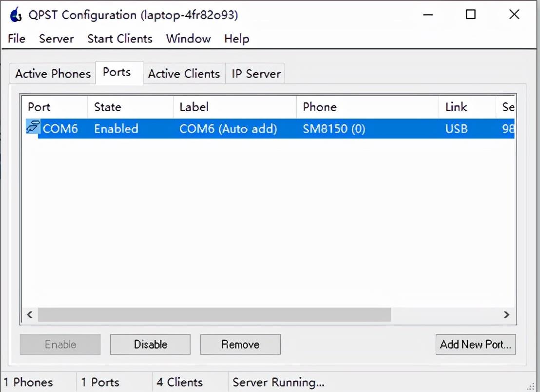Open the IP Server tab
Viewport: 540px width, 392px height.
[x=256, y=73]
